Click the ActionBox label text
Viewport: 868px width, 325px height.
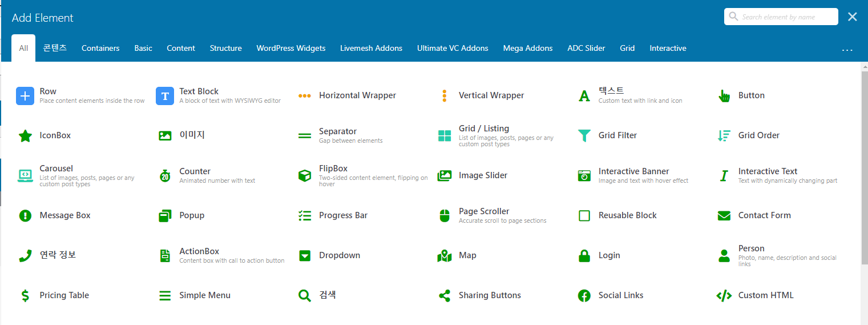(199, 251)
